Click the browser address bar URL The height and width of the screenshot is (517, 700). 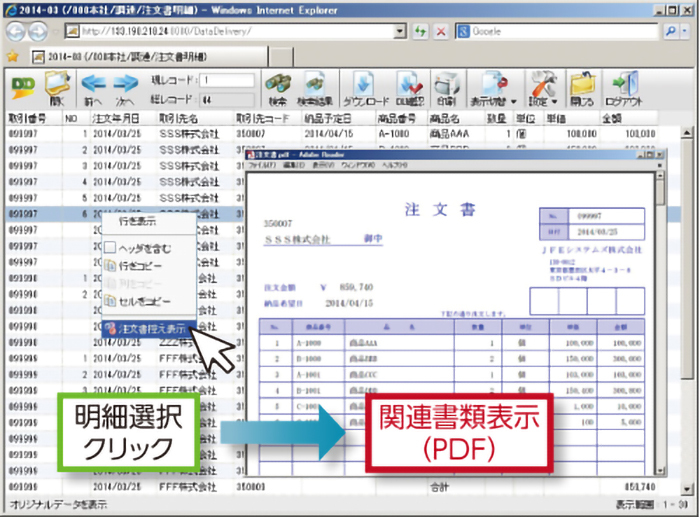[x=229, y=31]
